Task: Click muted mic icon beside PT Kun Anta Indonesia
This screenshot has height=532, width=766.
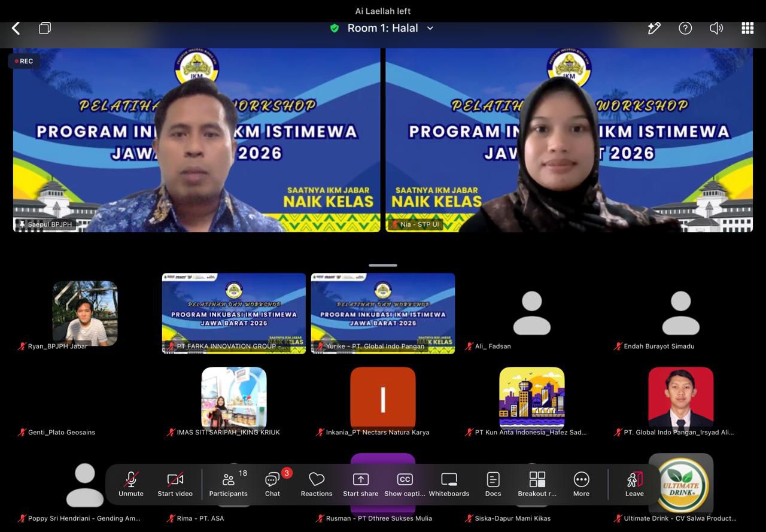Action: pyautogui.click(x=469, y=432)
